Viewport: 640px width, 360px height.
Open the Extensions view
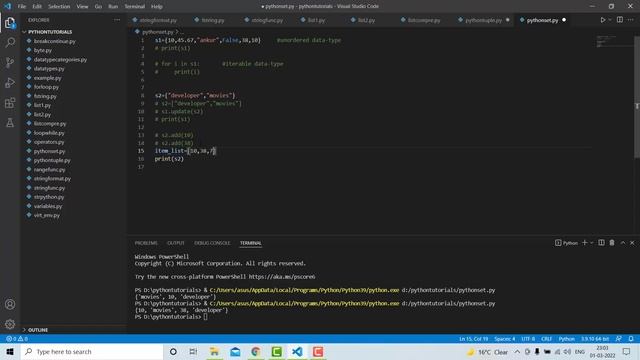coord(10,102)
